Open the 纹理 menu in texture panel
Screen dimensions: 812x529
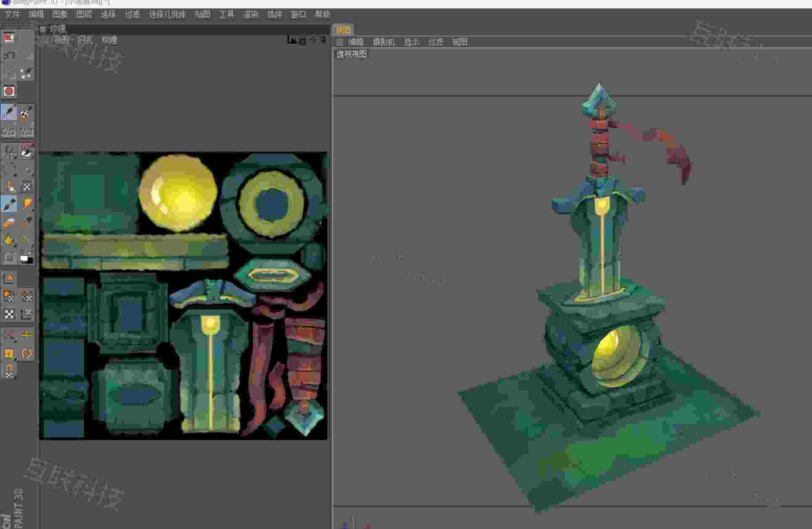pos(109,40)
